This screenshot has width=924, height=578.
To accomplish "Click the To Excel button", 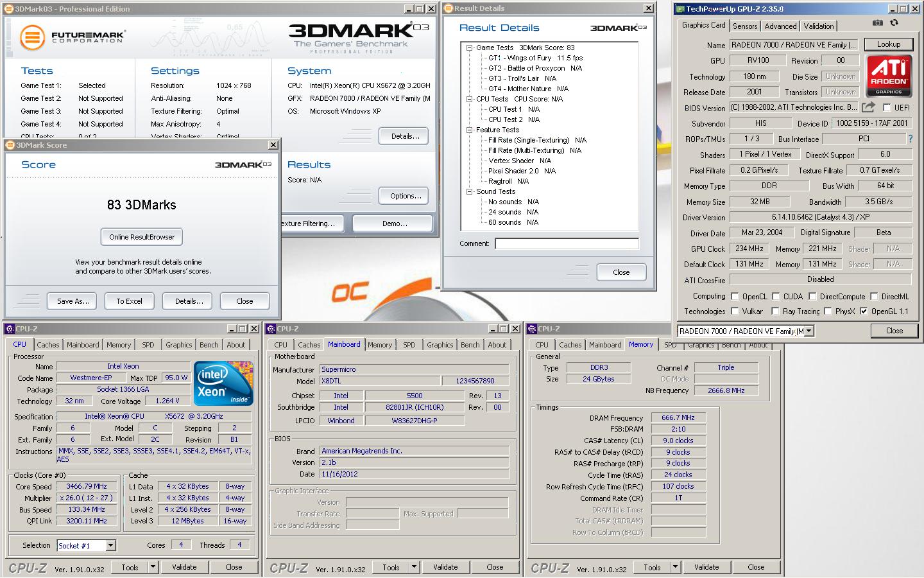I will pyautogui.click(x=129, y=301).
